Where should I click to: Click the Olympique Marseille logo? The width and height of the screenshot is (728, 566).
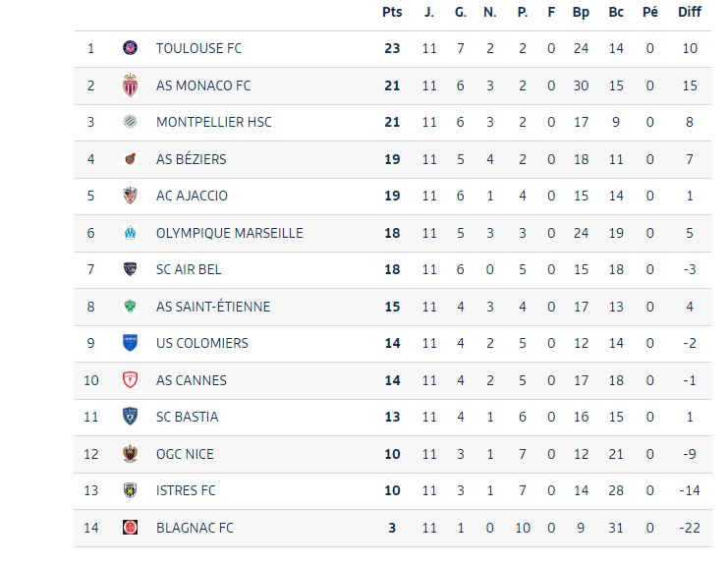pyautogui.click(x=131, y=233)
